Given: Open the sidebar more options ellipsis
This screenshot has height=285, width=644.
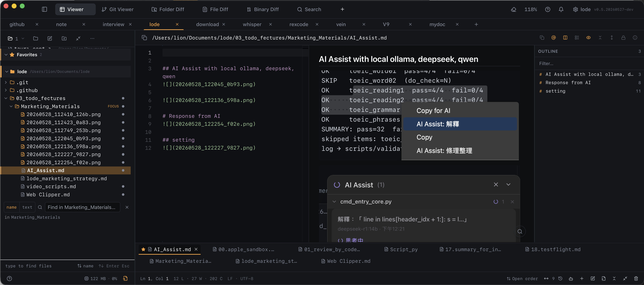Looking at the screenshot, I should tap(92, 38).
